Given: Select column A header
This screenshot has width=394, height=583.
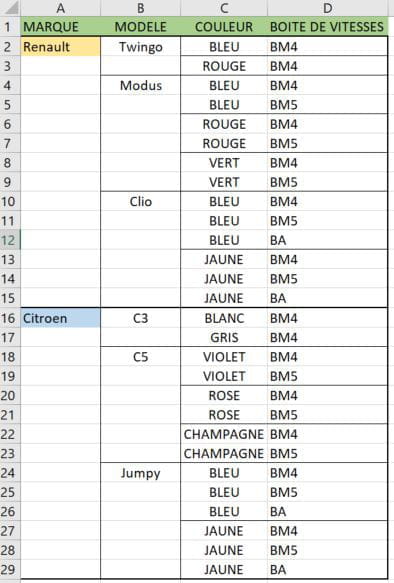Looking at the screenshot, I should pyautogui.click(x=61, y=8).
